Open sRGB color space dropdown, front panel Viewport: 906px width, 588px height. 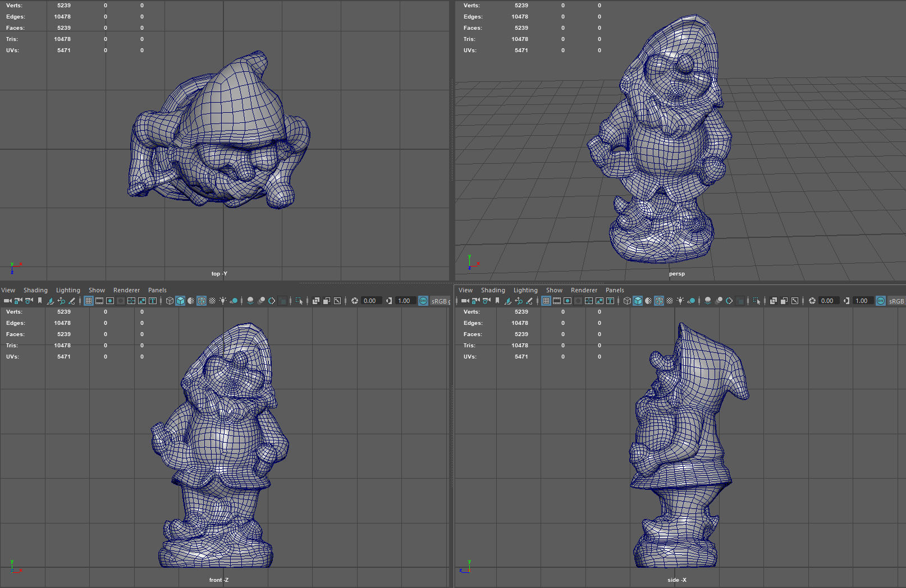click(x=440, y=301)
